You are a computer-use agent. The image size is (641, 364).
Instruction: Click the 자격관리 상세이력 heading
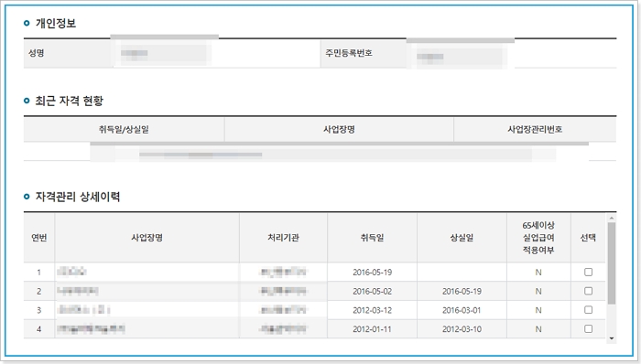78,197
